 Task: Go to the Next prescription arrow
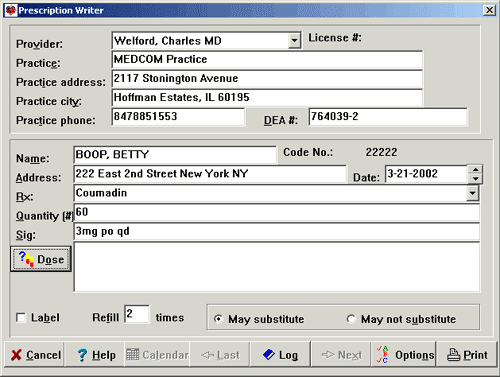(x=341, y=355)
